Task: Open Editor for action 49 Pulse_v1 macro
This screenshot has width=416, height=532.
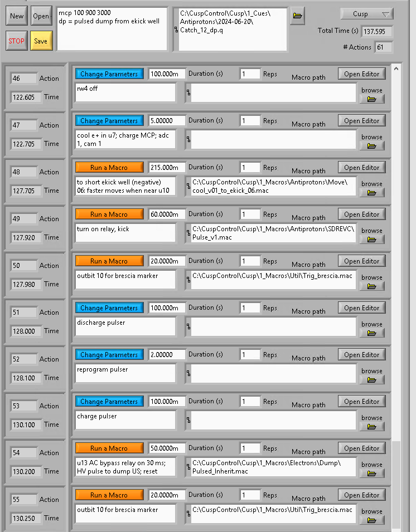Action: tap(362, 214)
